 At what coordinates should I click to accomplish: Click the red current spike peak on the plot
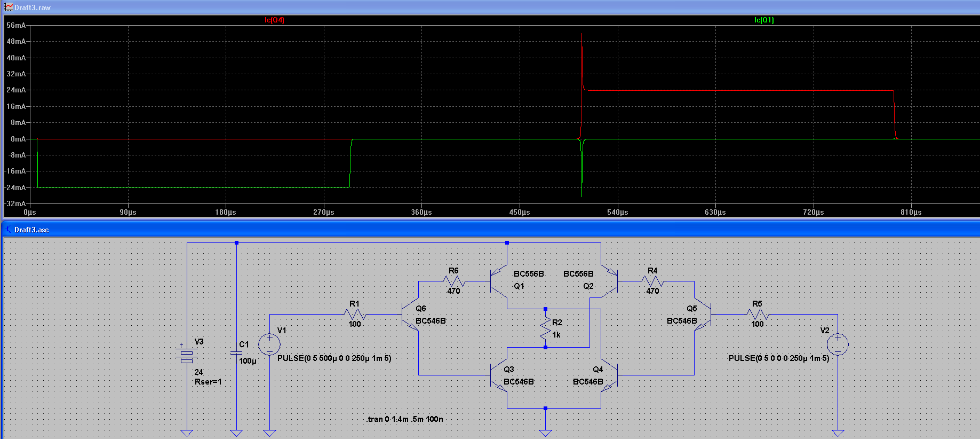coord(582,35)
